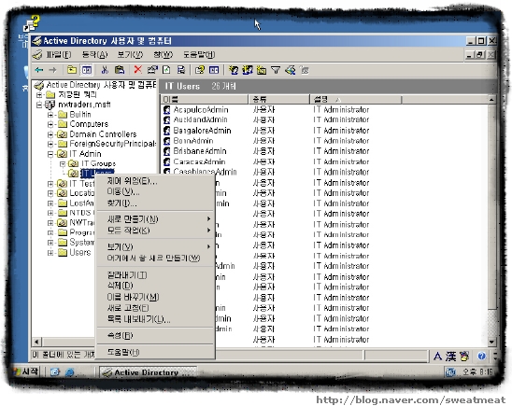Click the Refresh toolbar icon
512x420 pixels.
[x=166, y=70]
